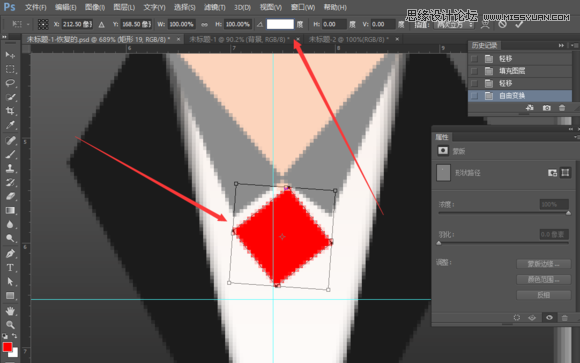
Task: Open the 滤镜(T) menu
Action: point(215,7)
